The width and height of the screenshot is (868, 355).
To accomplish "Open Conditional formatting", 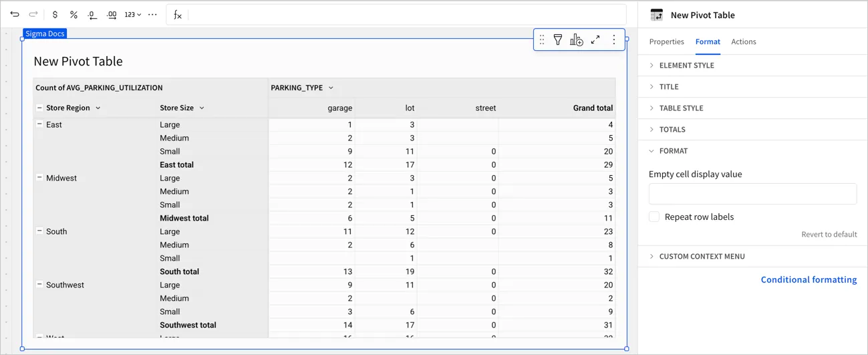I will click(809, 280).
